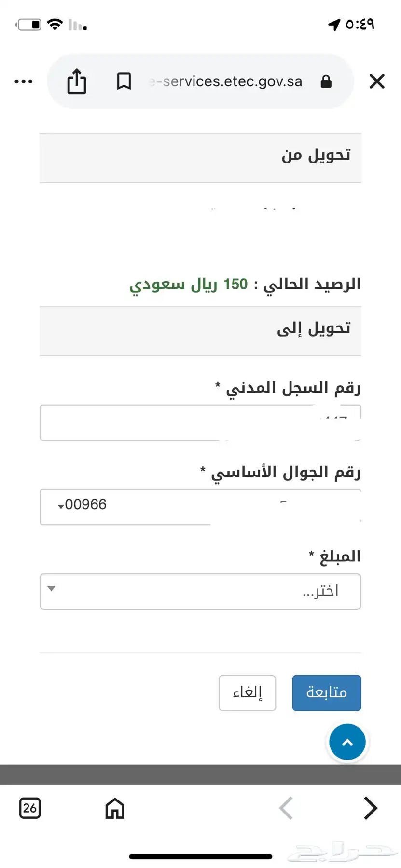Viewport: 401px width, 868px height.
Task: Tap the scroll-to-top circular arrow button
Action: (347, 742)
